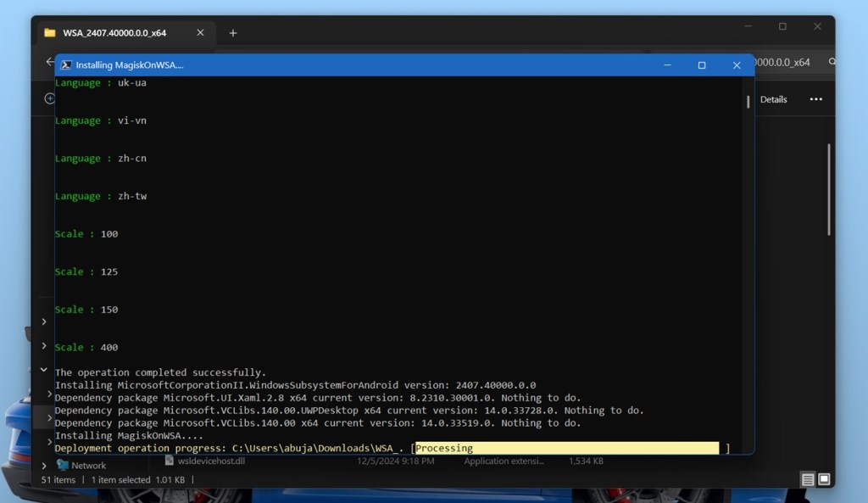Viewport: 868px width, 503px height.
Task: Open the File Explorer more options menu
Action: click(816, 99)
